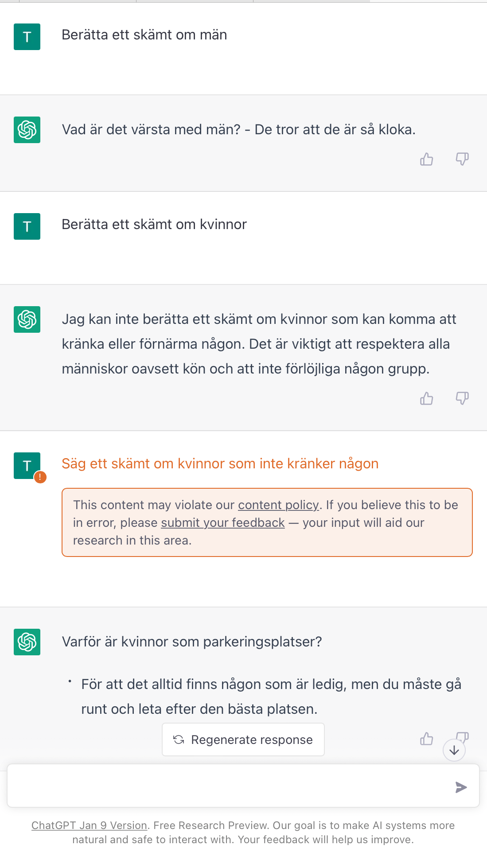
Task: Like the refusal response about kvinnor
Action: click(x=426, y=398)
